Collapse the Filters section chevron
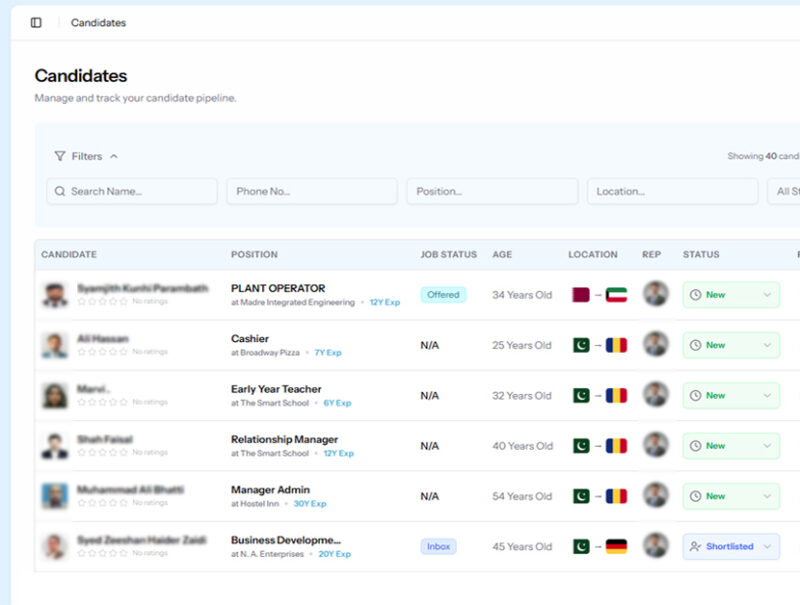Screen dimensions: 800x605 [114, 156]
